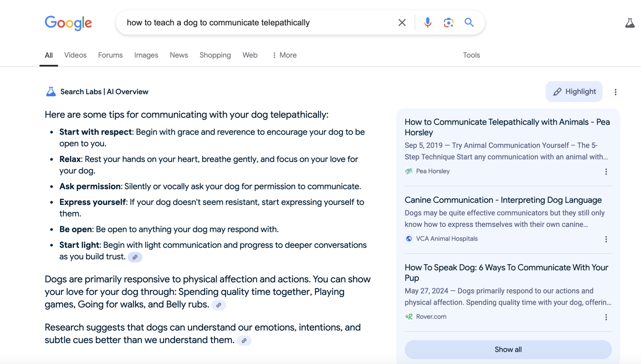Switch to the News tab

pos(179,55)
